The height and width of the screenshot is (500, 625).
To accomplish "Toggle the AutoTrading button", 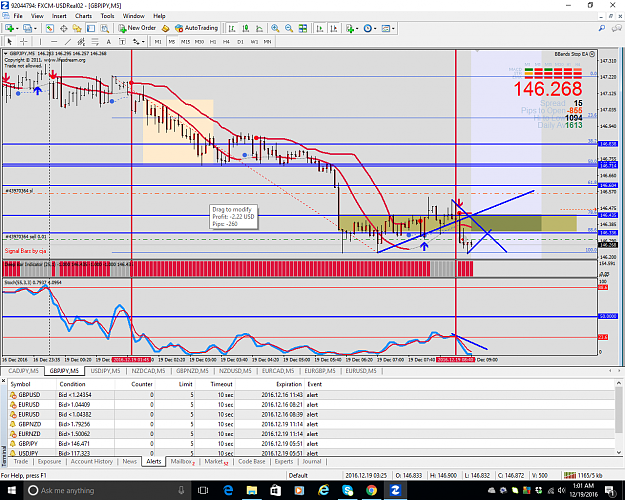I will tap(197, 28).
